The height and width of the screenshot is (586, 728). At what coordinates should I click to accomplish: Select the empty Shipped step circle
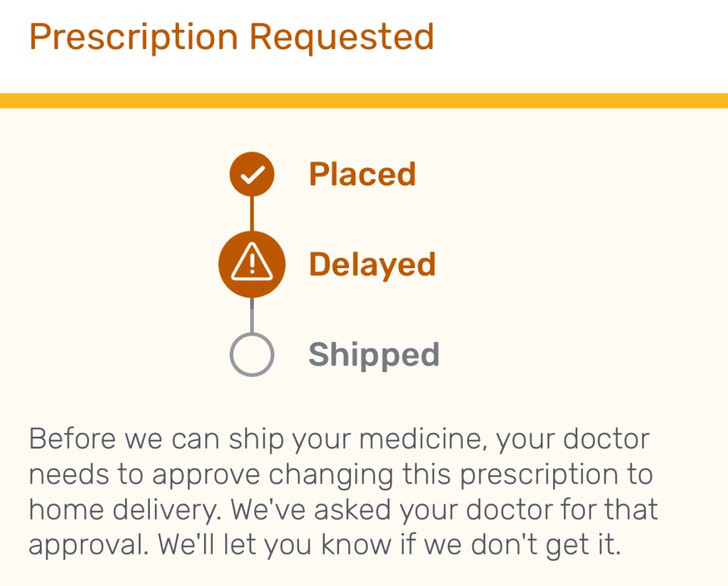(252, 354)
